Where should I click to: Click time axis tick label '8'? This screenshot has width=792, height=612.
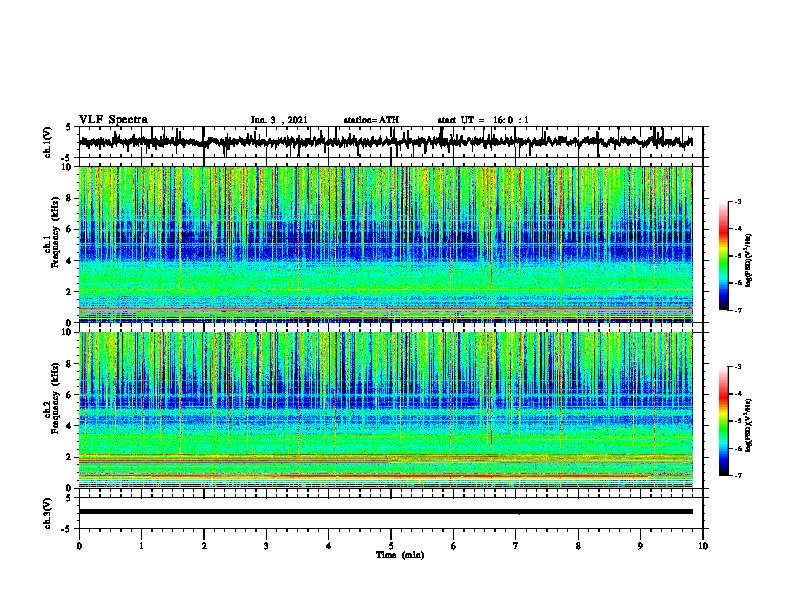click(578, 546)
